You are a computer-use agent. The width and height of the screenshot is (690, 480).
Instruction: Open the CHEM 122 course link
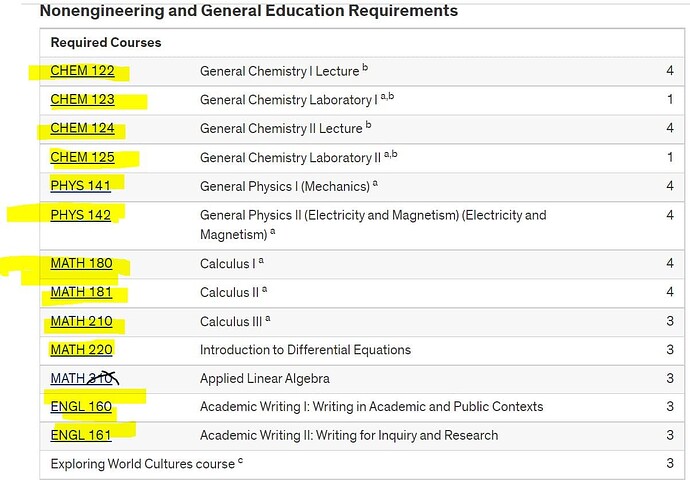coord(82,71)
